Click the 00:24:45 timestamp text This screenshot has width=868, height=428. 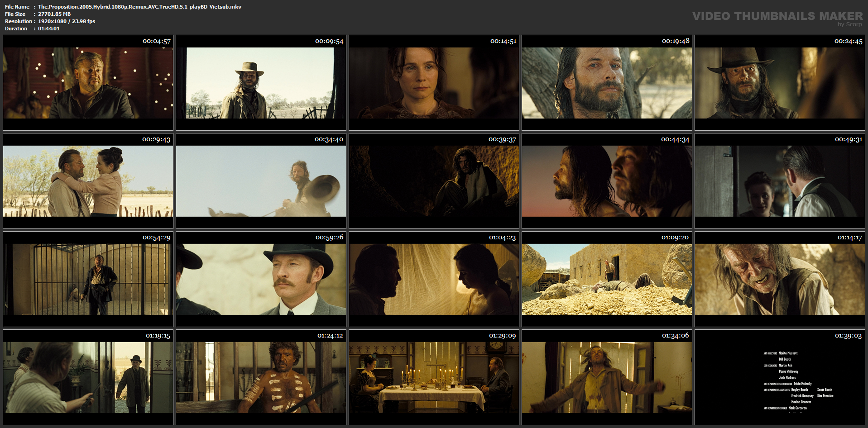pos(849,41)
